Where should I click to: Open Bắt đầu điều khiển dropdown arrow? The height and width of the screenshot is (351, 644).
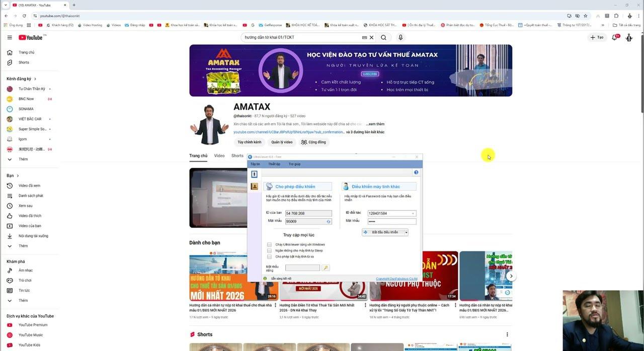click(406, 232)
